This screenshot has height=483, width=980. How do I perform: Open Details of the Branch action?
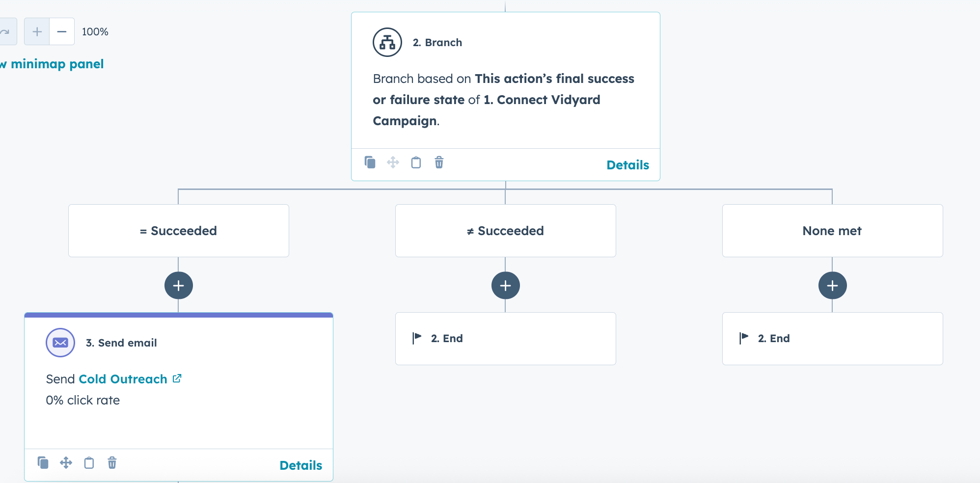coord(627,165)
